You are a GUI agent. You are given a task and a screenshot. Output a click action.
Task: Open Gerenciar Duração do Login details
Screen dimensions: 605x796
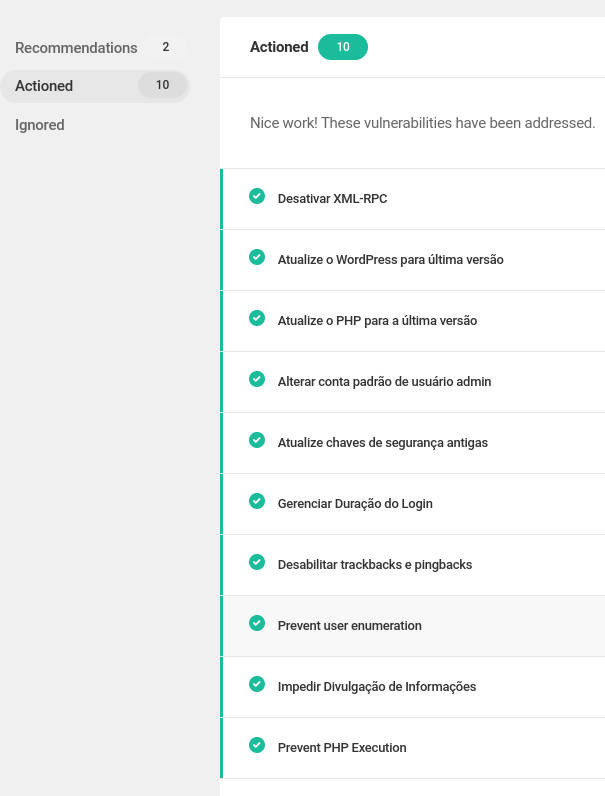pos(413,504)
